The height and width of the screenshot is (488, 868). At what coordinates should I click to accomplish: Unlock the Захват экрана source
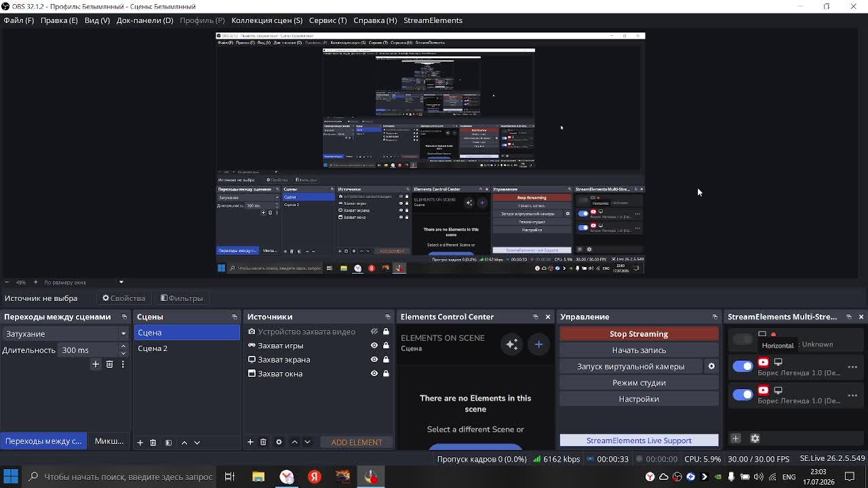(386, 359)
